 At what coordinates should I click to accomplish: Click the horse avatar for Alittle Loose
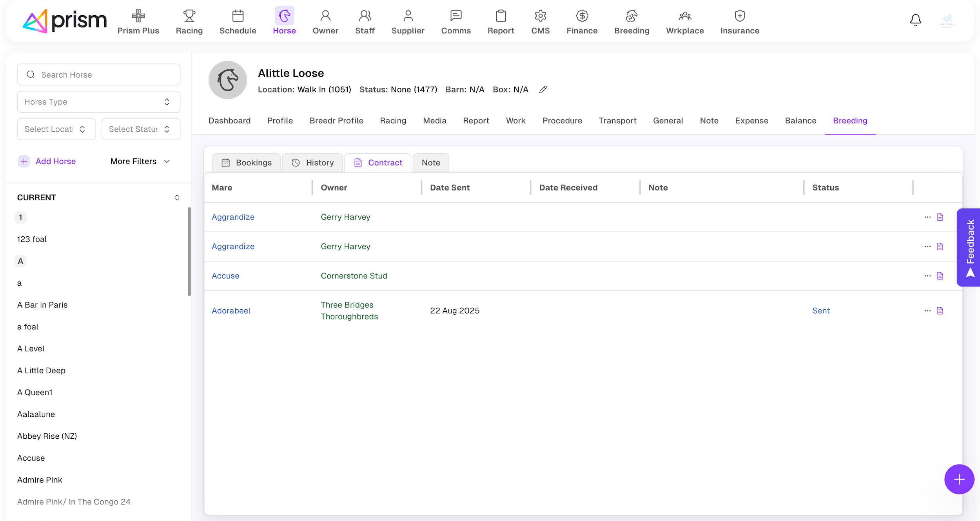[228, 80]
